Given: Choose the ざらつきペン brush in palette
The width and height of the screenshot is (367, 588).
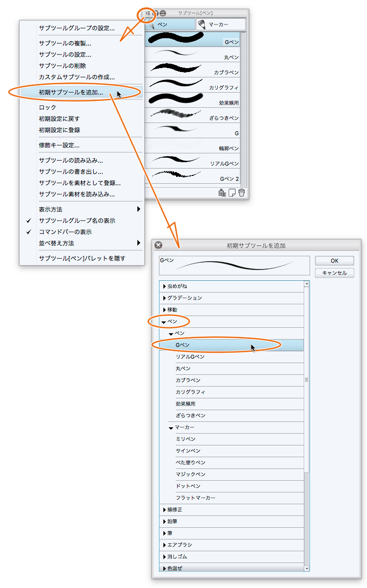Looking at the screenshot, I should point(177,114).
